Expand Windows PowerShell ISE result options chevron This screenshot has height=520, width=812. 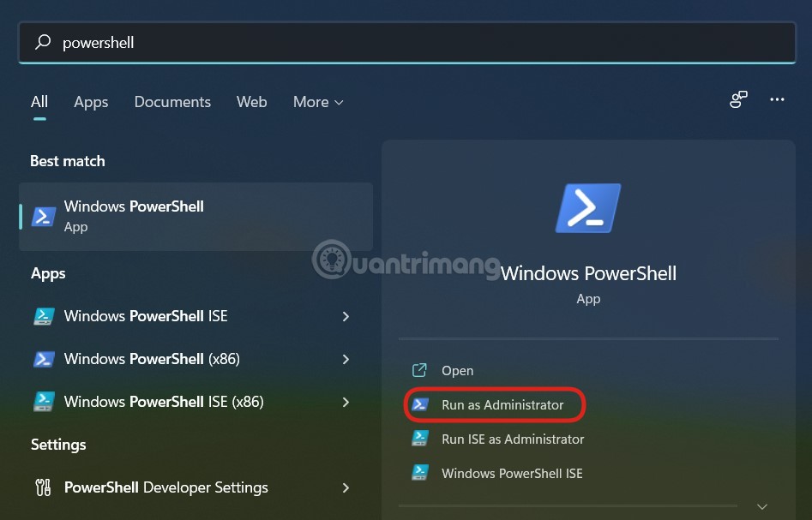coord(346,316)
